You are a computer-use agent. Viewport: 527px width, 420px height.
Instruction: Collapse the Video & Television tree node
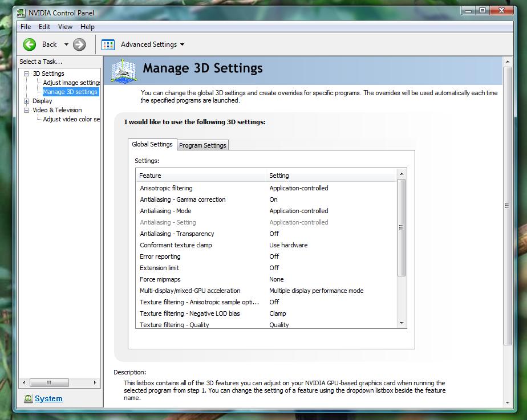tap(27, 110)
